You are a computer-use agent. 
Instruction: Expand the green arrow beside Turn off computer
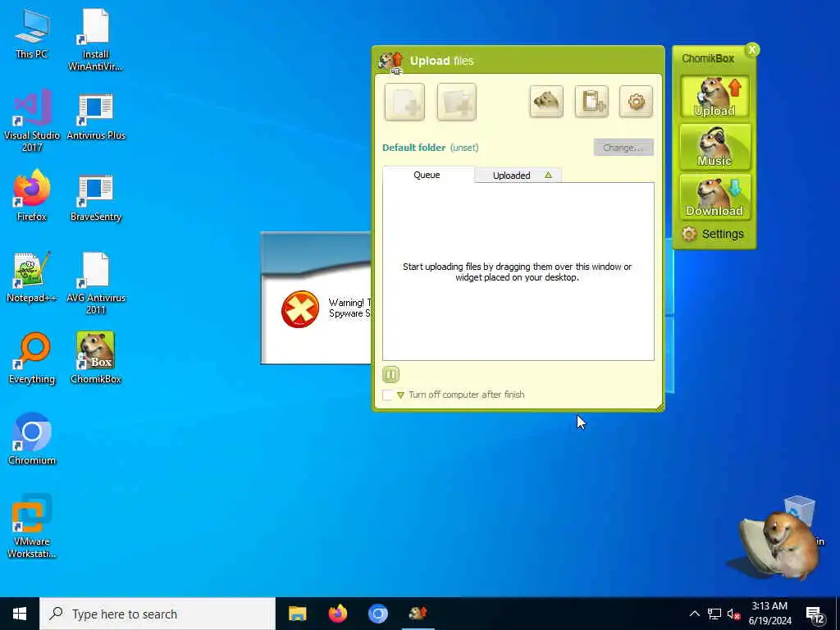[x=400, y=395]
